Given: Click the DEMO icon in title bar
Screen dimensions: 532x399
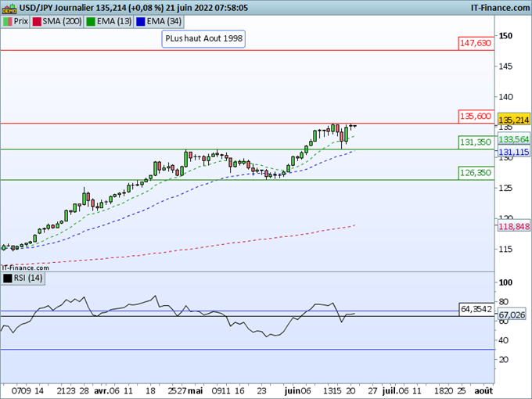Looking at the screenshot, I should 9,8.
